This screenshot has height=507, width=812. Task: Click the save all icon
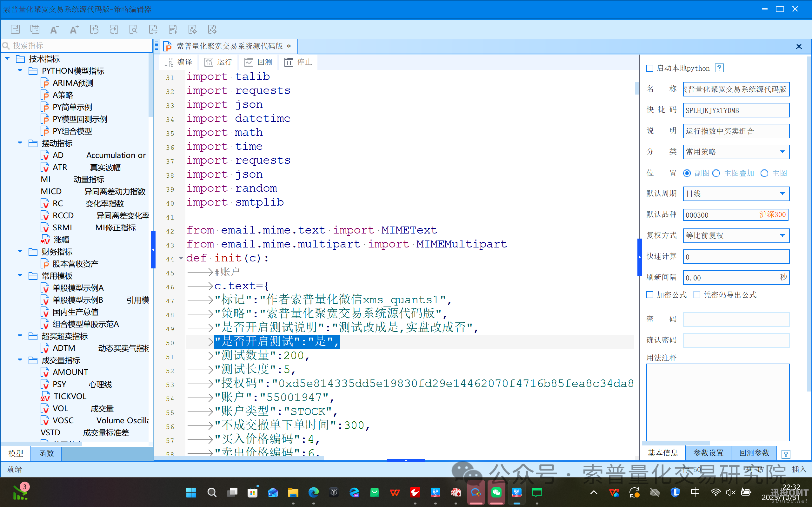click(x=35, y=29)
